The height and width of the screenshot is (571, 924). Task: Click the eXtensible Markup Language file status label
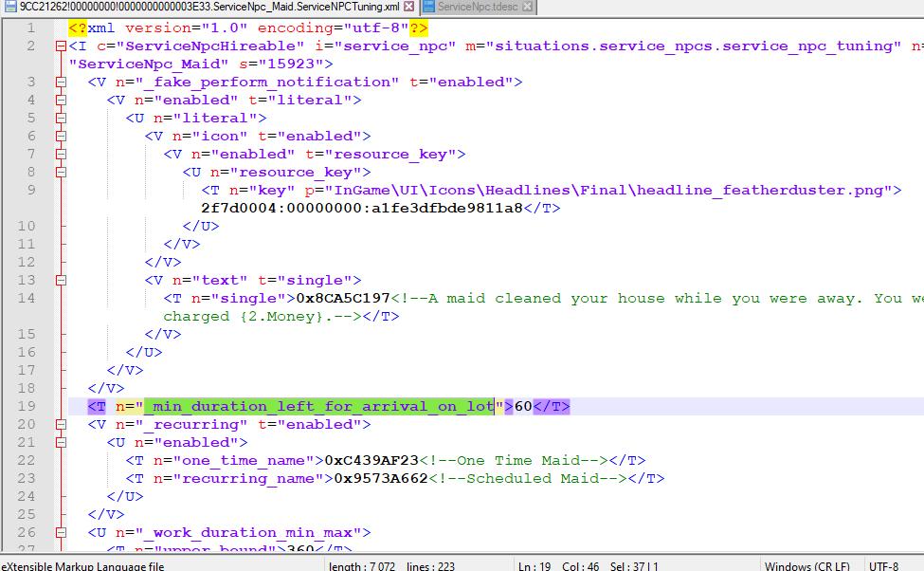point(83,565)
